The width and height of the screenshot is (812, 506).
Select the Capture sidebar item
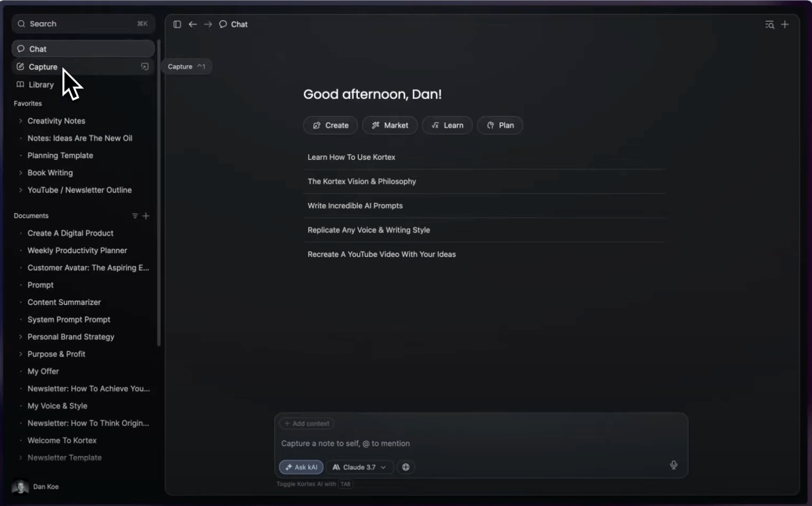[43, 67]
